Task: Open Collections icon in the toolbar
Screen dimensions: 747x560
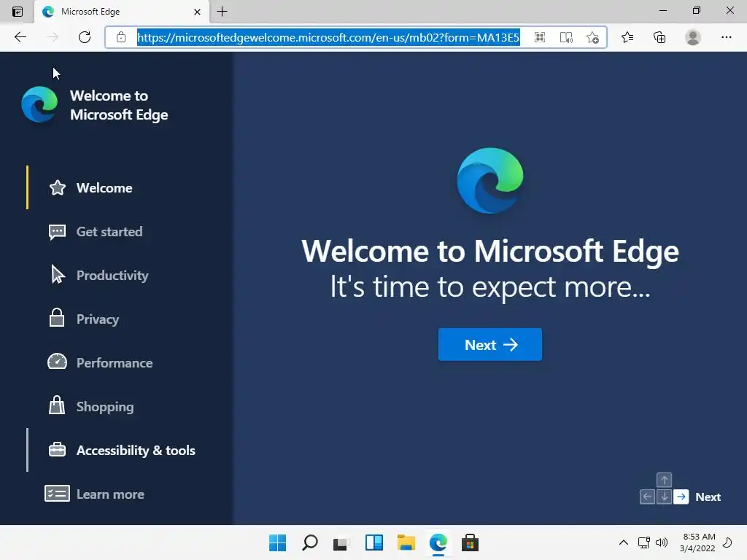Action: (x=659, y=37)
